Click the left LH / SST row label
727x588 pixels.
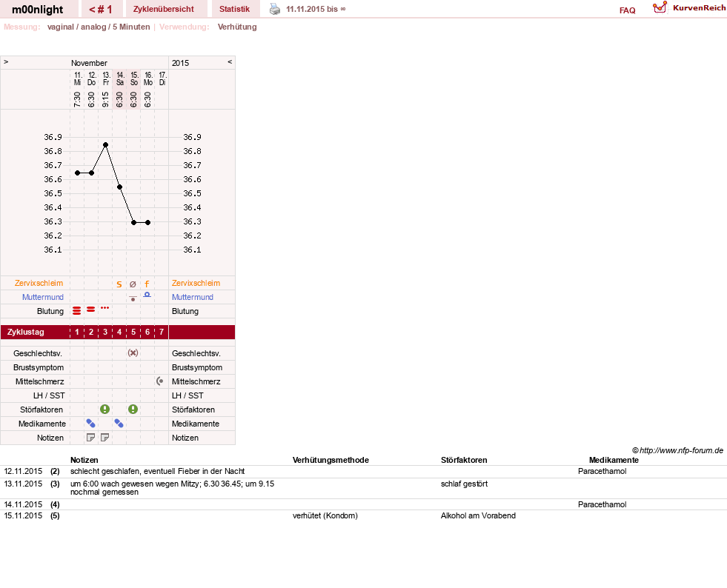tap(49, 395)
